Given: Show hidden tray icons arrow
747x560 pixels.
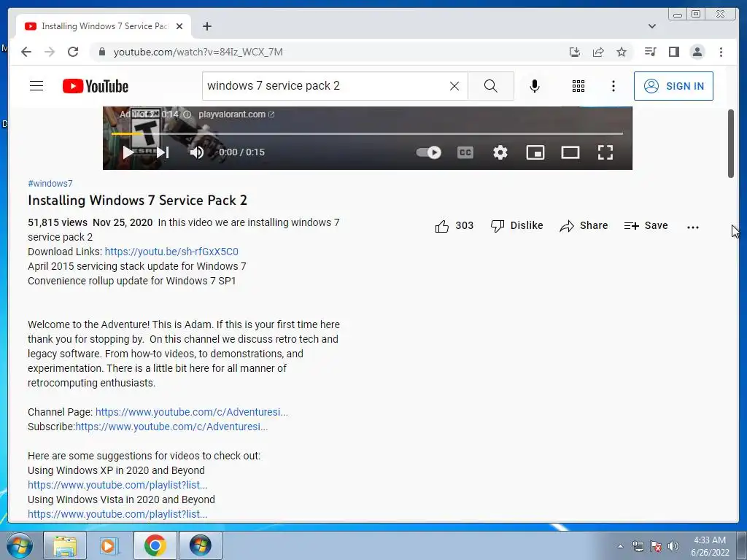Looking at the screenshot, I should [620, 546].
